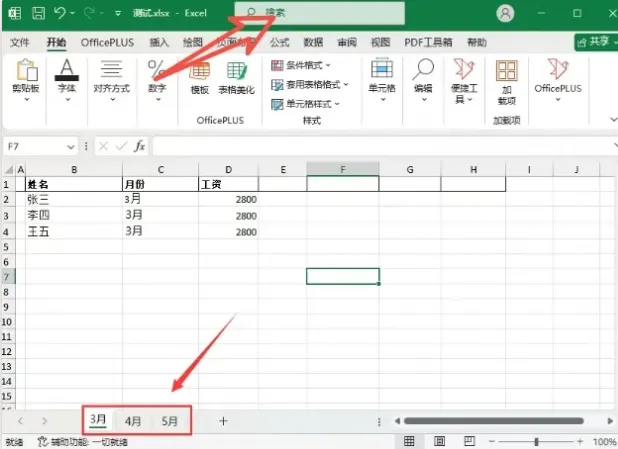Add a new sheet with plus button
The image size is (618, 449).
[x=223, y=421]
